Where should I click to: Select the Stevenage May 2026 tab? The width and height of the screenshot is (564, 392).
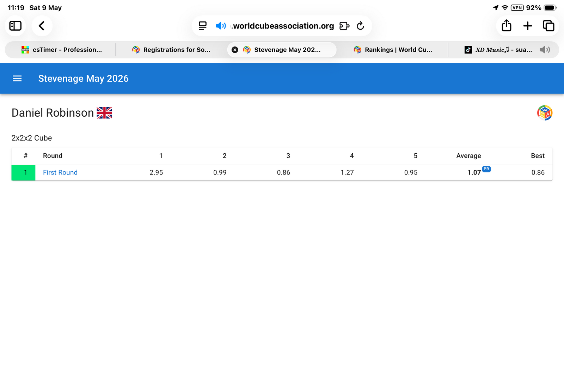[282, 50]
